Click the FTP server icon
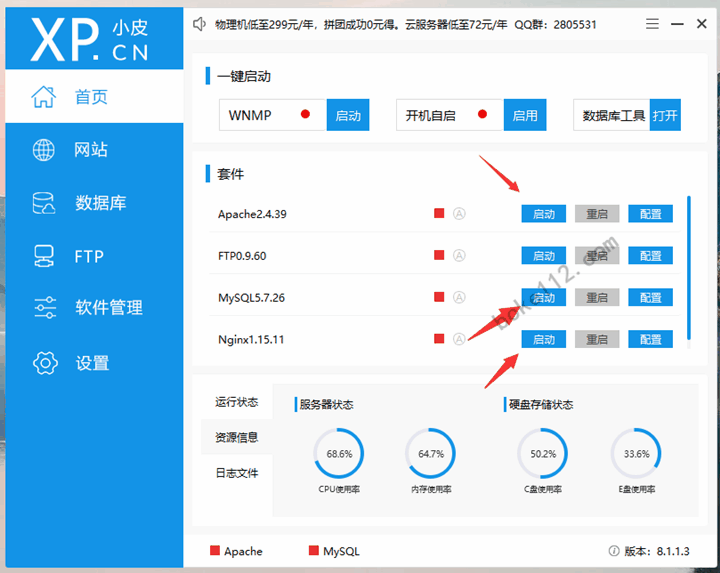The image size is (720, 573). point(44,256)
